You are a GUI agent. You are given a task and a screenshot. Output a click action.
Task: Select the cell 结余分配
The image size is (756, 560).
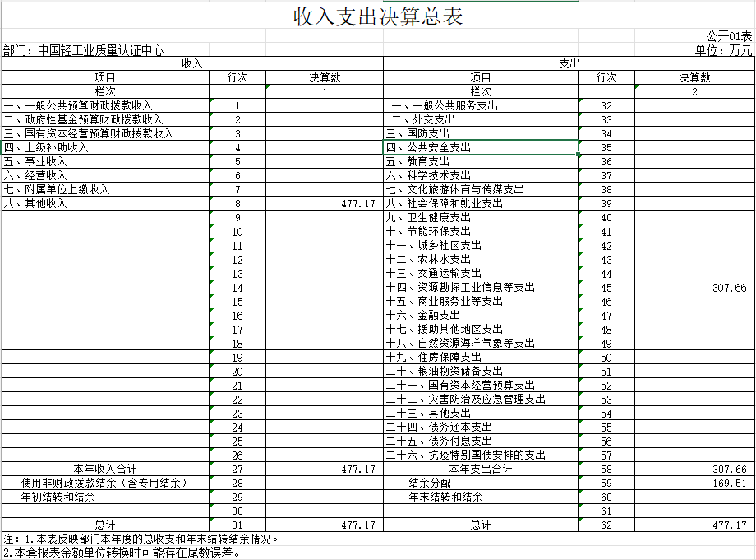(481, 483)
